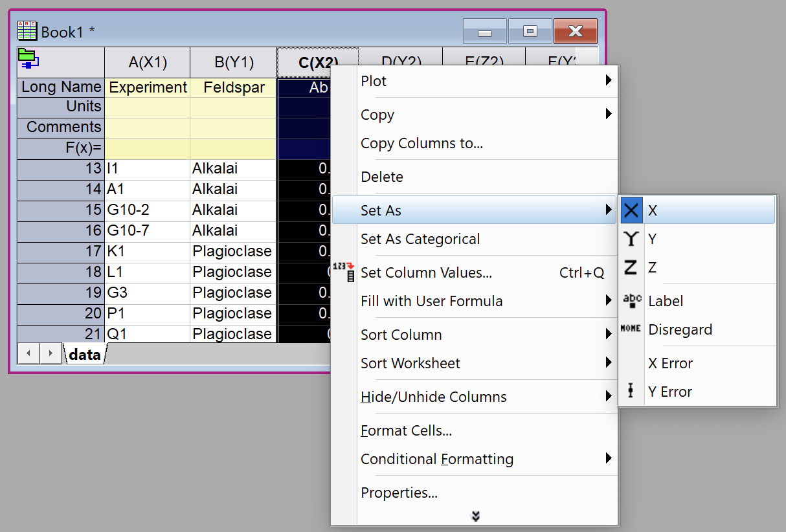Select the Plagioclase cell in row 17
The width and height of the screenshot is (786, 532).
click(x=232, y=251)
